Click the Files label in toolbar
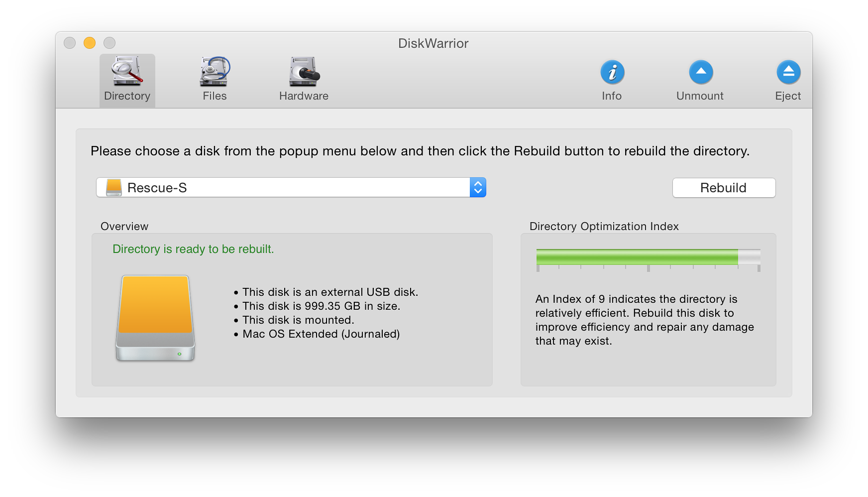Screen dimensions: 868x497 click(x=215, y=96)
